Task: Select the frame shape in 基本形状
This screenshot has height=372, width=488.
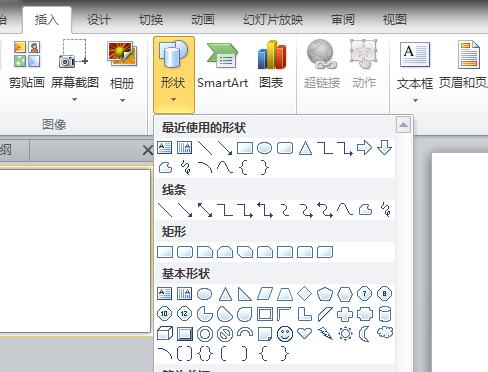Action: coord(265,314)
